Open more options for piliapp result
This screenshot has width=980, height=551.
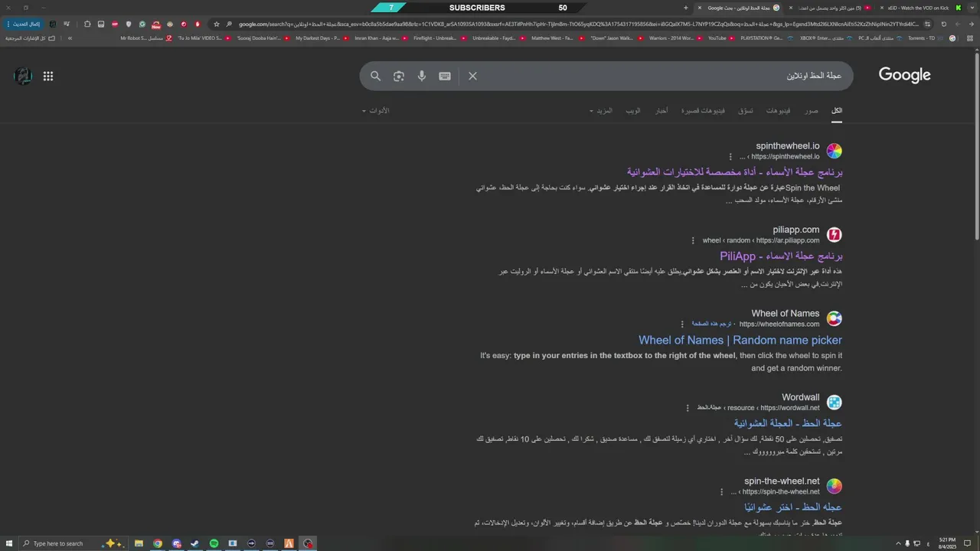point(693,240)
